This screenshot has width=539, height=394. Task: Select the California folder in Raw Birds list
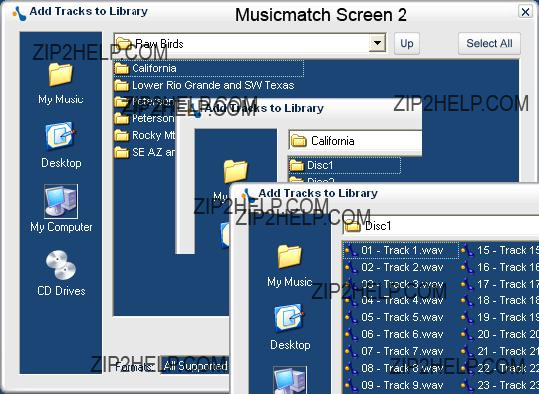[208, 68]
